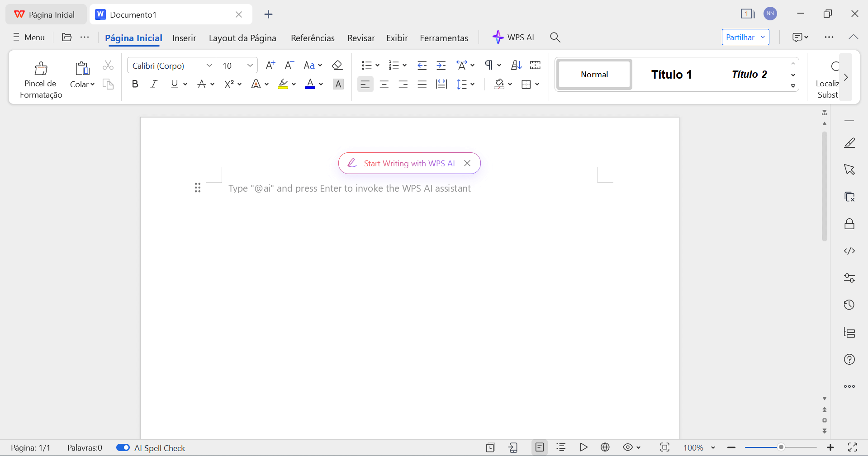
Task: Click the open folder icon near Menu
Action: (x=67, y=37)
